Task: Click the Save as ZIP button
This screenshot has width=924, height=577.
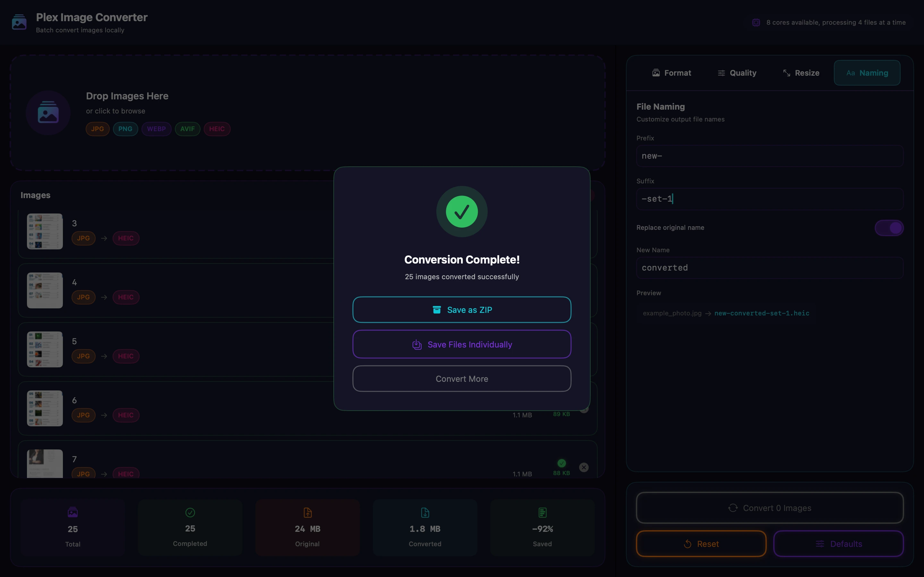Action: click(x=462, y=309)
